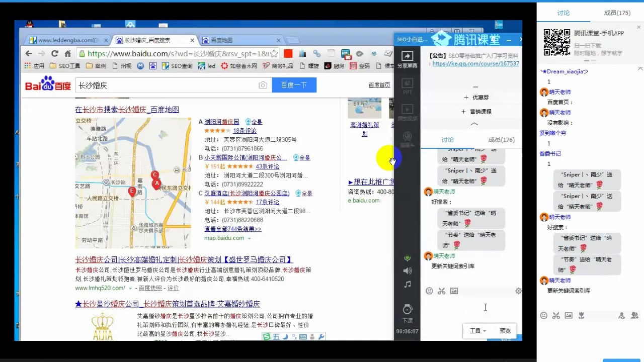Click the chain link extension icon
Viewport: 644px width, 362px height.
pos(316,53)
